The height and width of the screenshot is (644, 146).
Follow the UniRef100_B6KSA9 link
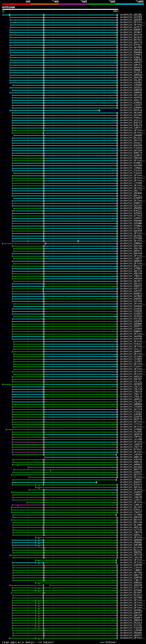coord(131,254)
